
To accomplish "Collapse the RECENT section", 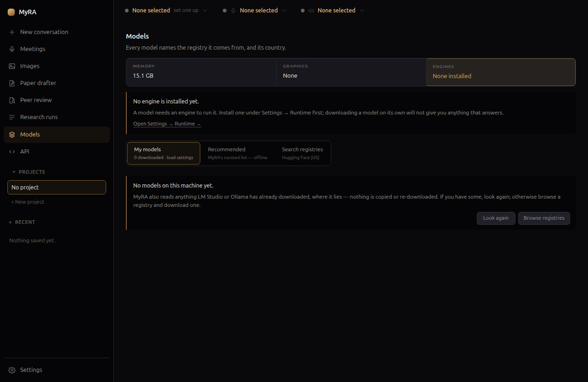I will tap(22, 222).
